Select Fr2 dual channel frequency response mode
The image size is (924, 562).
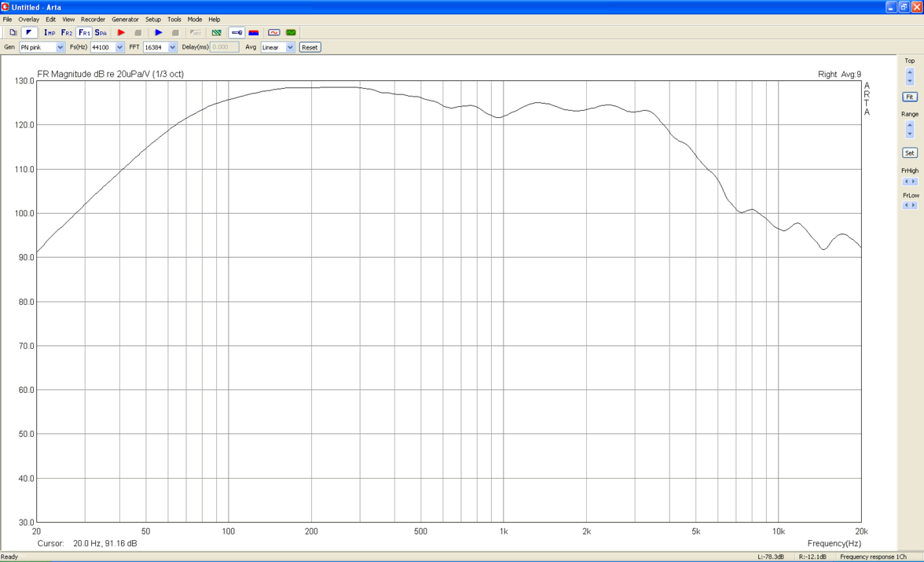click(x=67, y=32)
